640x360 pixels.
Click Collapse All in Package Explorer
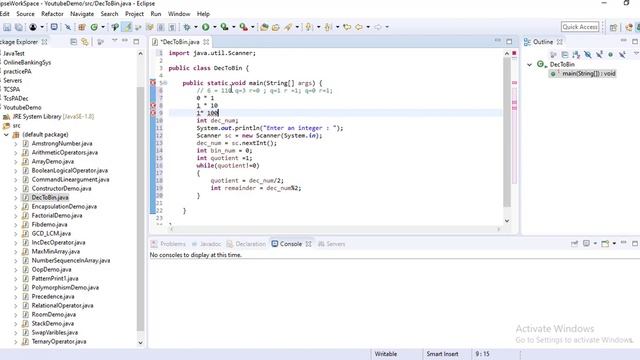coord(73,42)
